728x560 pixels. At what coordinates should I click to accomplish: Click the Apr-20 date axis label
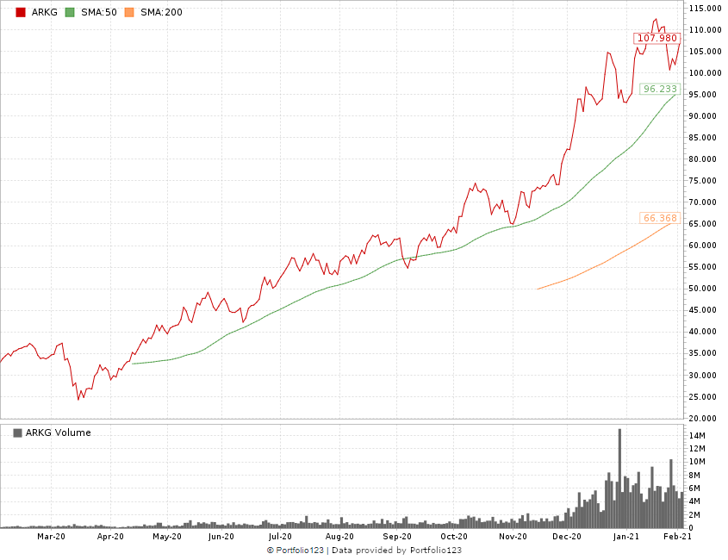[x=110, y=537]
